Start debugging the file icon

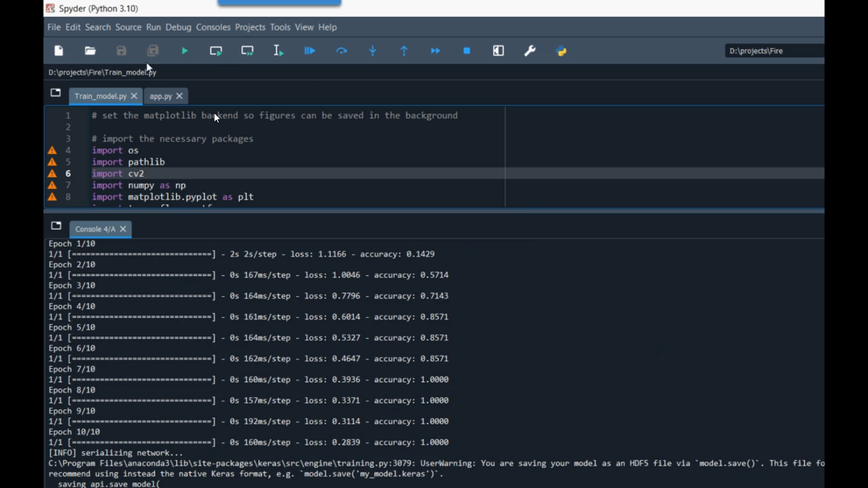310,51
